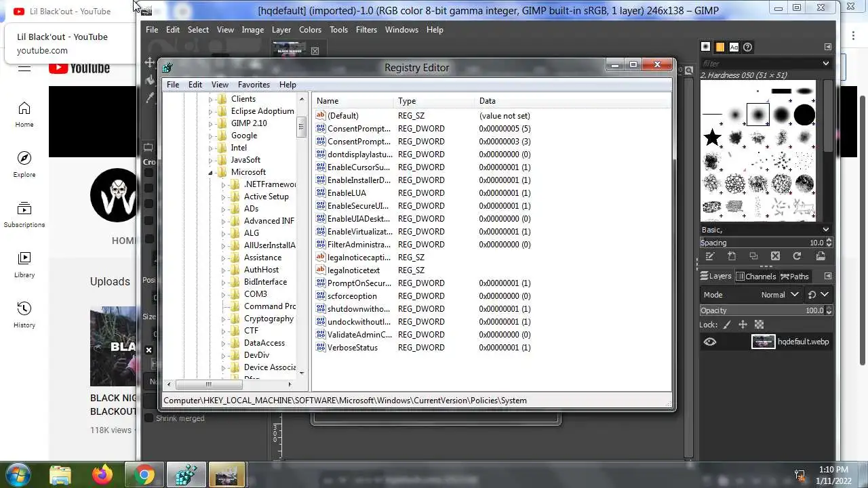This screenshot has width=868, height=488.
Task: Open GIMP Filters menu
Action: 366,30
